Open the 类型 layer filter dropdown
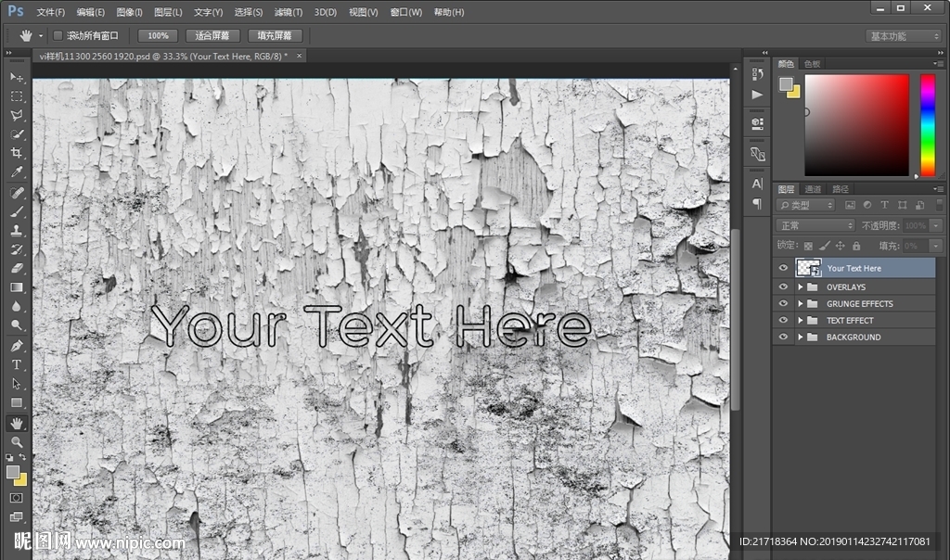 pos(806,205)
